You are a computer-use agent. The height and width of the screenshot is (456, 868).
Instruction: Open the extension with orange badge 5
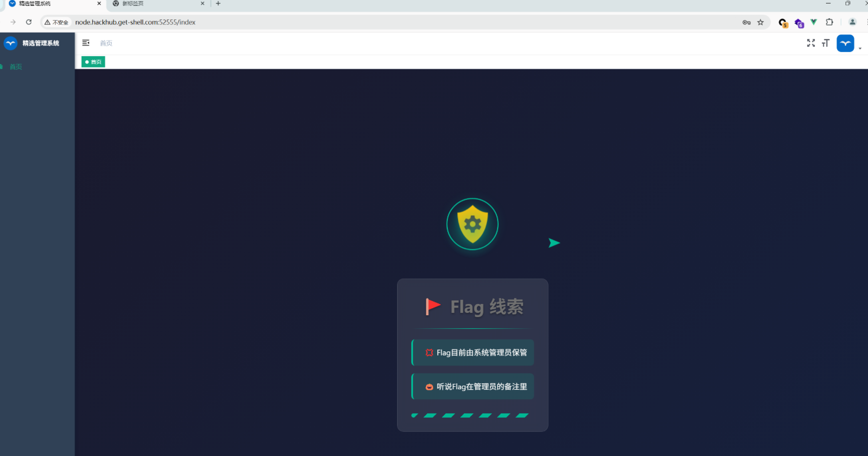coord(783,23)
